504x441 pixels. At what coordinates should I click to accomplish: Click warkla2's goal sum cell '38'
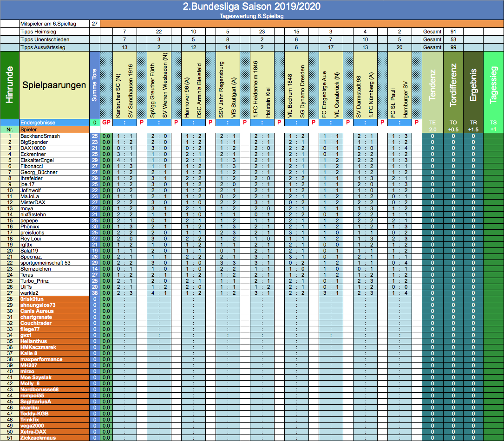[94, 293]
